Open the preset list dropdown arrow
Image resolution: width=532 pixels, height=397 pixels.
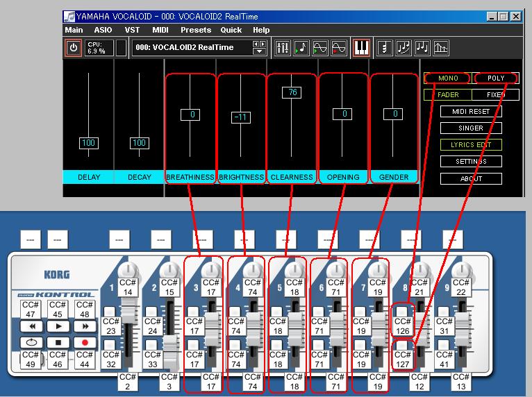coord(259,51)
